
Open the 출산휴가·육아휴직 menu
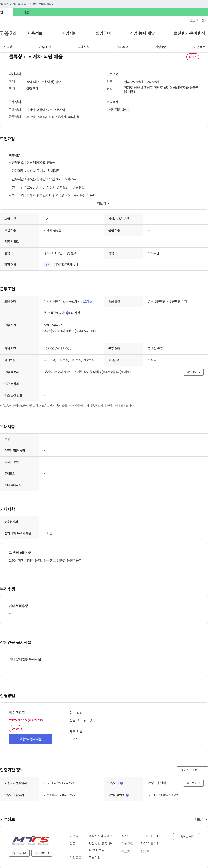click(x=189, y=33)
